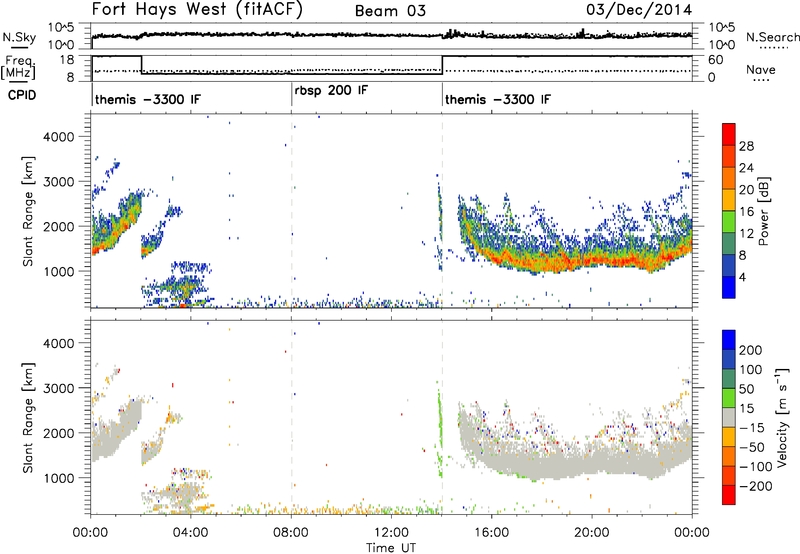800x554 pixels.
Task: Click the 'Nave' legend label
Action: [x=761, y=69]
